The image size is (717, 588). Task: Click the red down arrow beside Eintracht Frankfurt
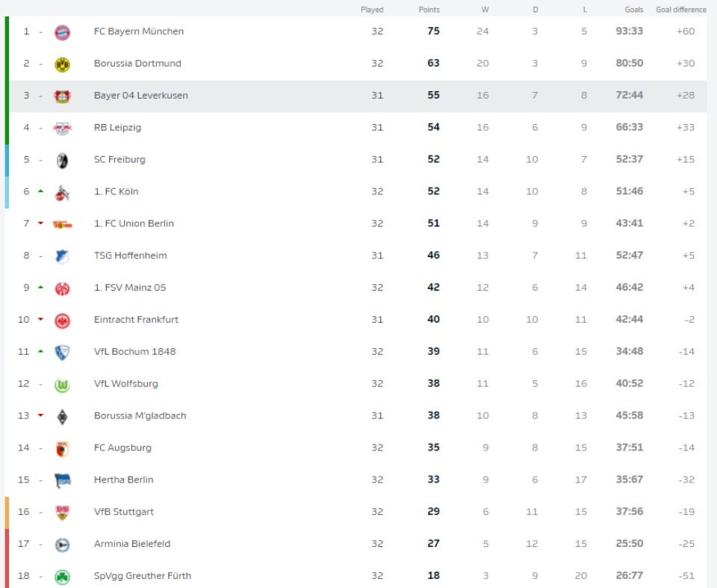coord(40,319)
